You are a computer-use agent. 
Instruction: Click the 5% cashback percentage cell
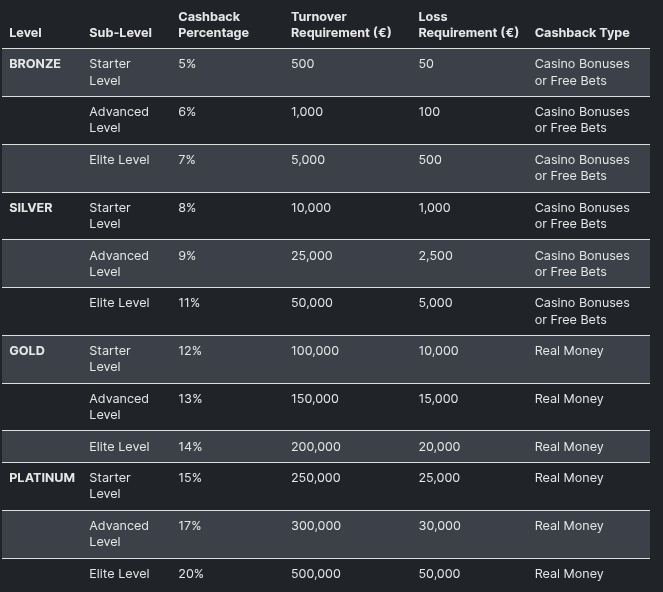coord(187,64)
